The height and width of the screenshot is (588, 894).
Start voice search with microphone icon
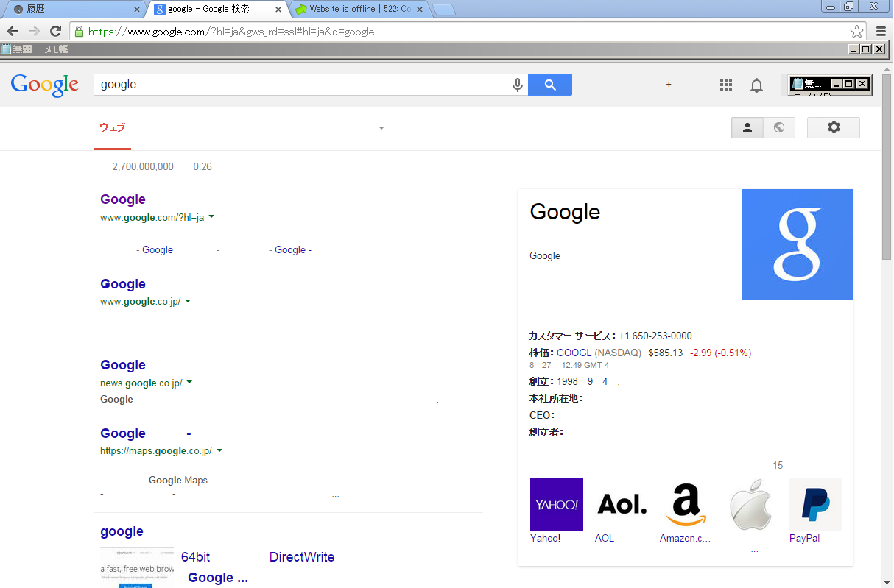point(518,85)
